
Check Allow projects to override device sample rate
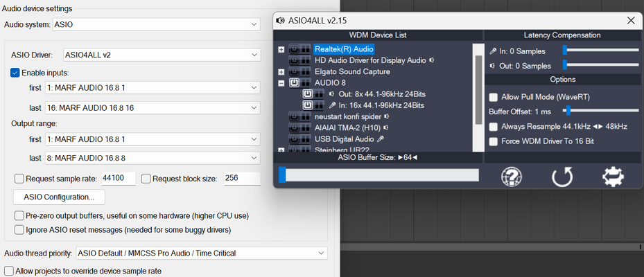[8, 271]
